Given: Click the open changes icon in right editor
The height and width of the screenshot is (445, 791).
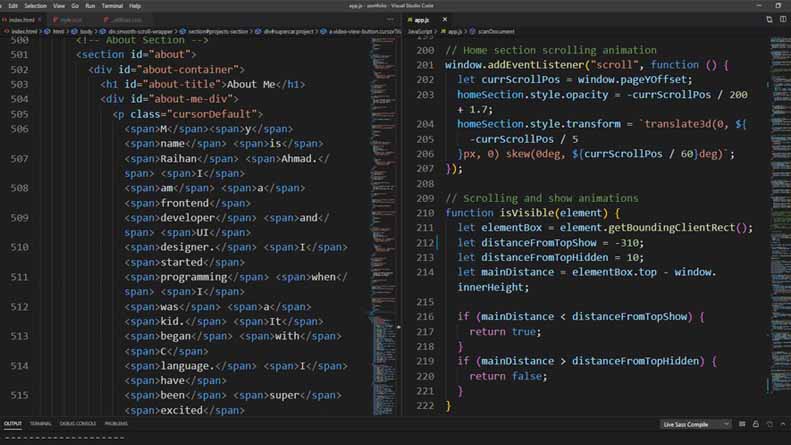Looking at the screenshot, I should pyautogui.click(x=769, y=20).
